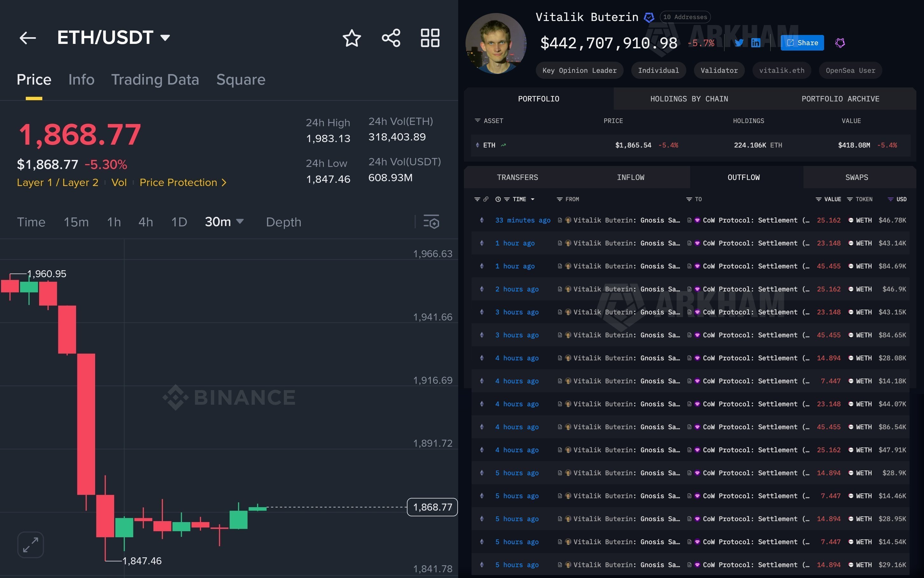
Task: Click the vitalik.eth tag
Action: point(781,70)
